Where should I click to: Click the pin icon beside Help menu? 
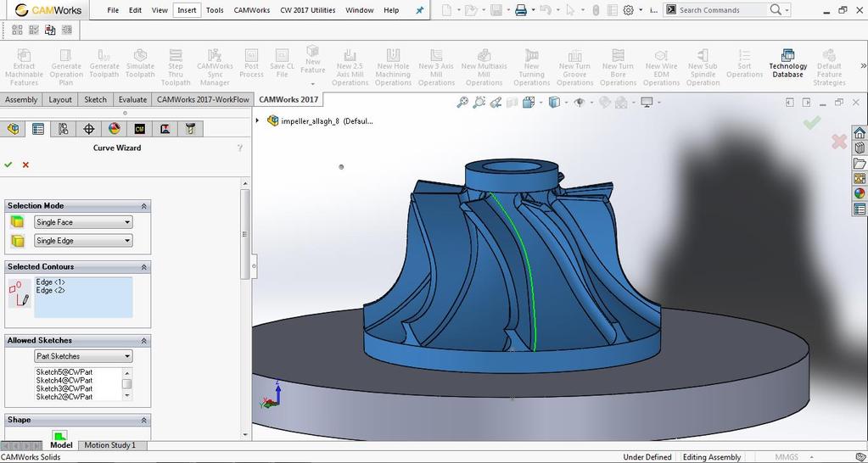click(420, 10)
